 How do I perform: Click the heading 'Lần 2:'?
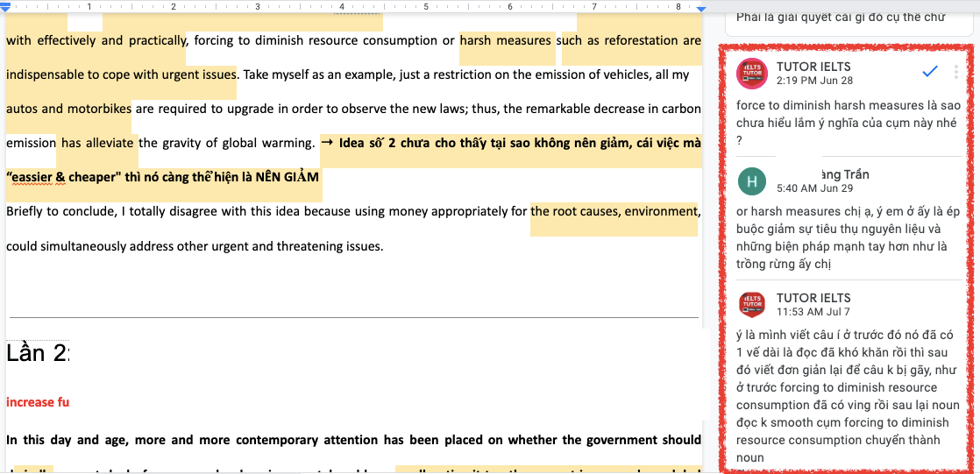(38, 353)
